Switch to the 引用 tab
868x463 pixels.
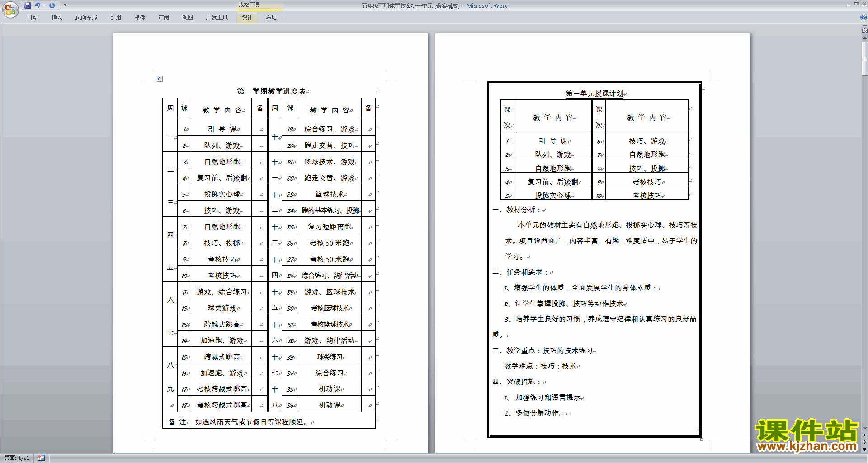pyautogui.click(x=116, y=18)
